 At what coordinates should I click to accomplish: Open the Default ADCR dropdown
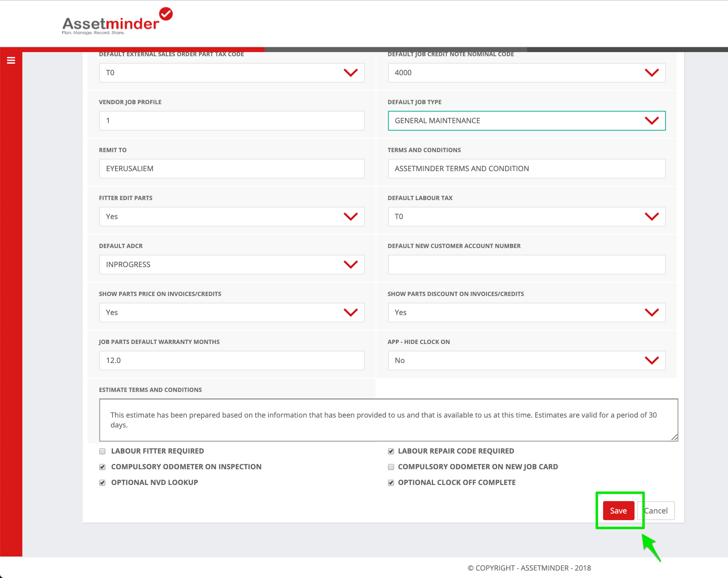pyautogui.click(x=232, y=265)
